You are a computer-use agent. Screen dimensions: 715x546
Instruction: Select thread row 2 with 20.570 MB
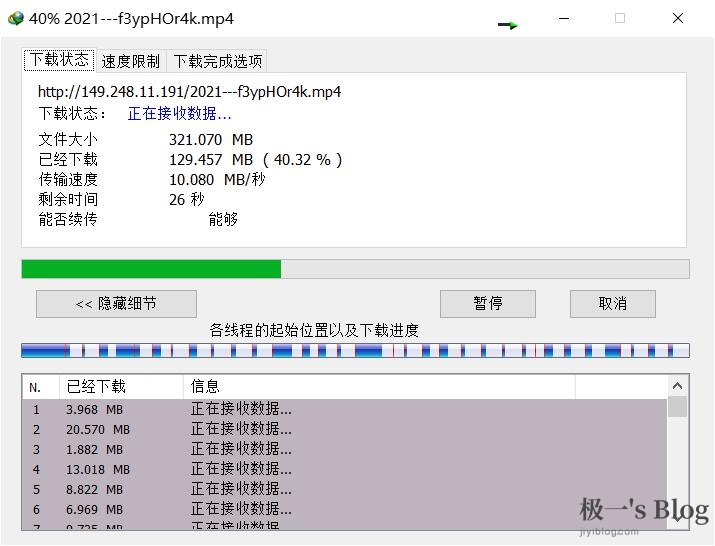point(345,429)
